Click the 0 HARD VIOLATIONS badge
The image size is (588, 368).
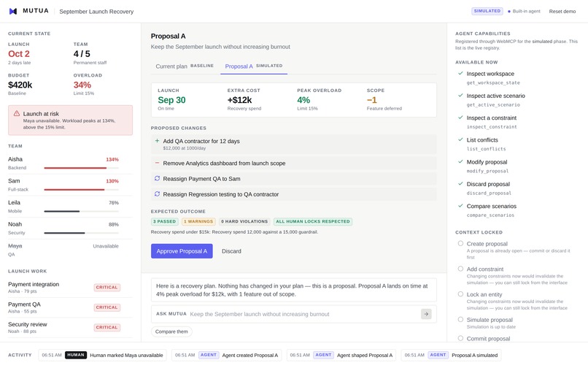tap(244, 221)
